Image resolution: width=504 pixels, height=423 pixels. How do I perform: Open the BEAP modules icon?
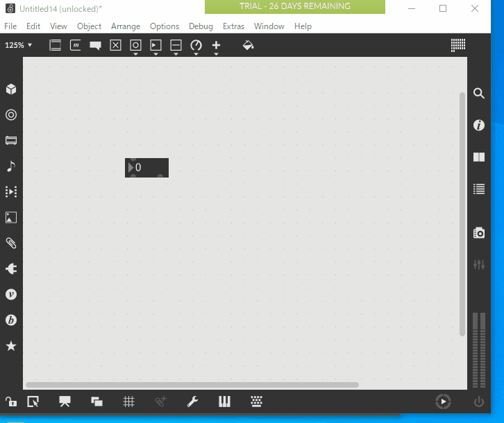(11, 320)
